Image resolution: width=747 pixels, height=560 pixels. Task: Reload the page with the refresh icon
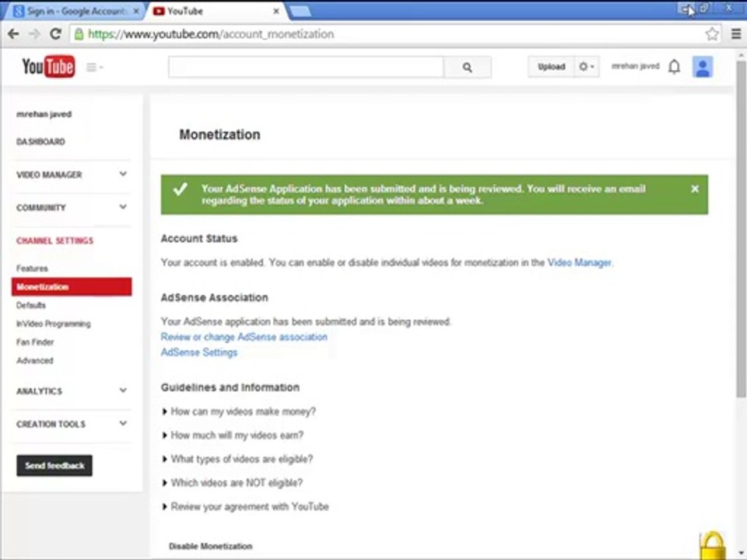click(x=56, y=33)
